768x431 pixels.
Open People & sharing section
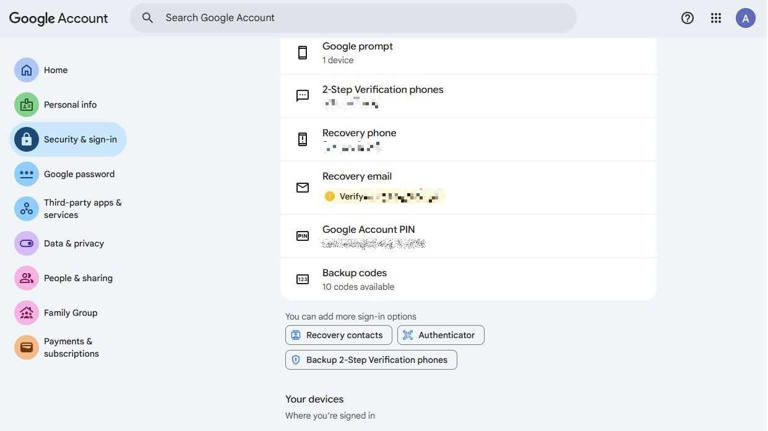coord(68,278)
